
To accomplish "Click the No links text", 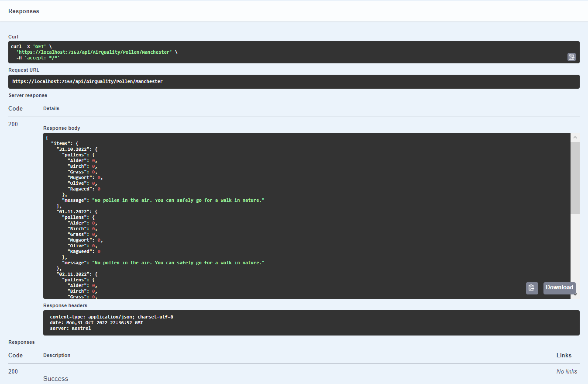I will point(567,371).
